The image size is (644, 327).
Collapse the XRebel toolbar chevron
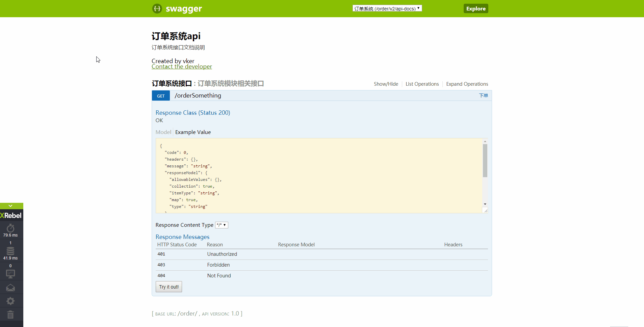coord(10,206)
